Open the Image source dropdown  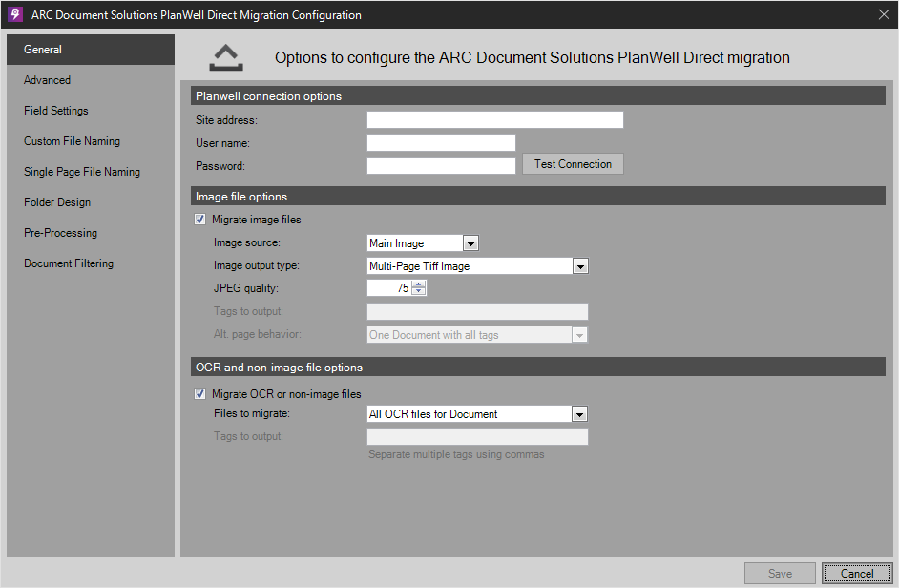[x=470, y=243]
